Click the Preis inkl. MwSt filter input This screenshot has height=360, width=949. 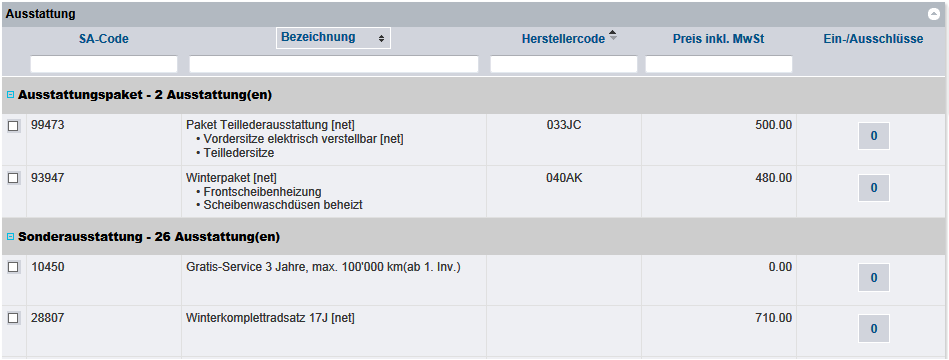click(719, 64)
